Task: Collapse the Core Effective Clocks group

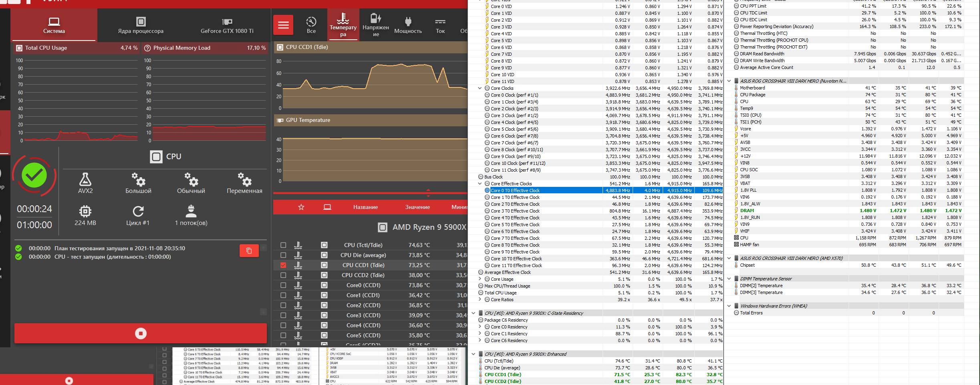Action: point(480,184)
